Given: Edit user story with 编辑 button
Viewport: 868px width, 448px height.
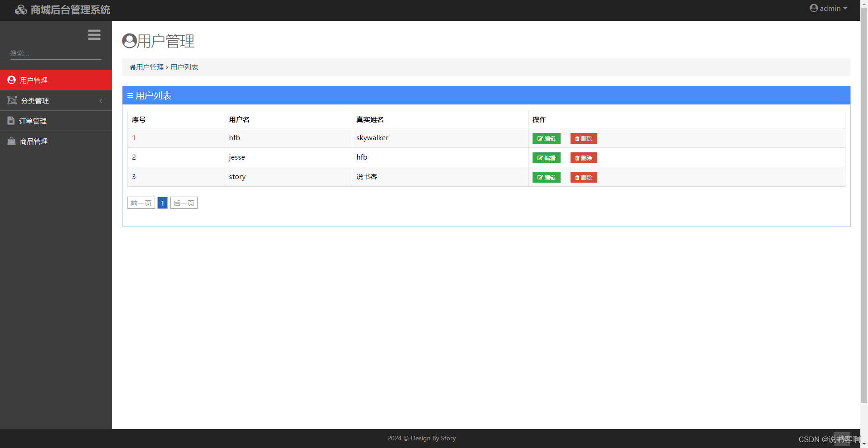Looking at the screenshot, I should pyautogui.click(x=546, y=177).
